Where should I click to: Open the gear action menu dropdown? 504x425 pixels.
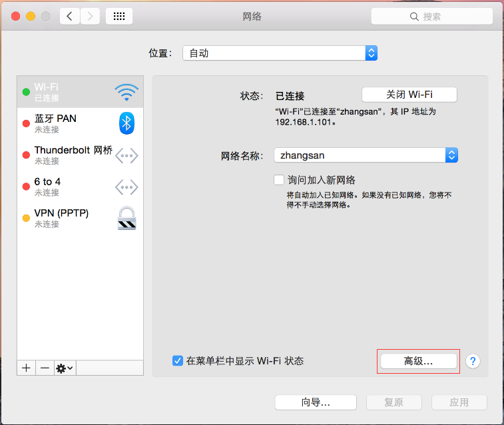[65, 368]
